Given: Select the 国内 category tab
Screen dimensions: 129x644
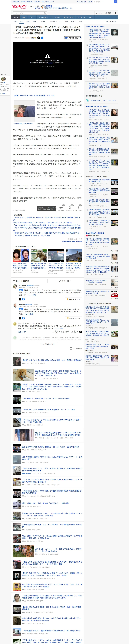Looking at the screenshot, I should coord(21,22).
